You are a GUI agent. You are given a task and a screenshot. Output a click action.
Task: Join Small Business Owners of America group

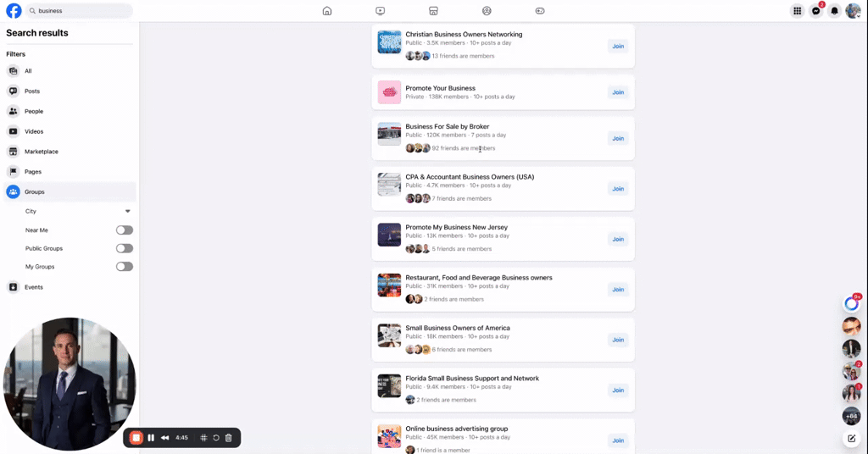click(618, 340)
